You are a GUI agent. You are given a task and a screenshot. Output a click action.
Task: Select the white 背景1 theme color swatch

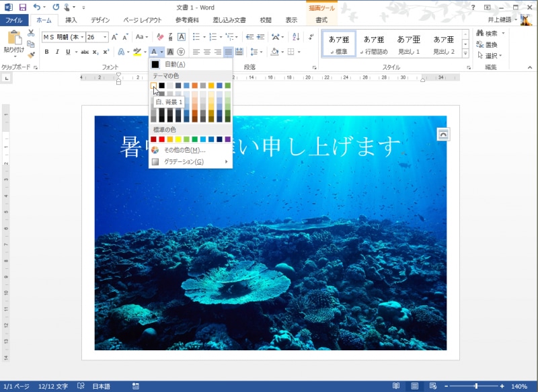(x=152, y=85)
